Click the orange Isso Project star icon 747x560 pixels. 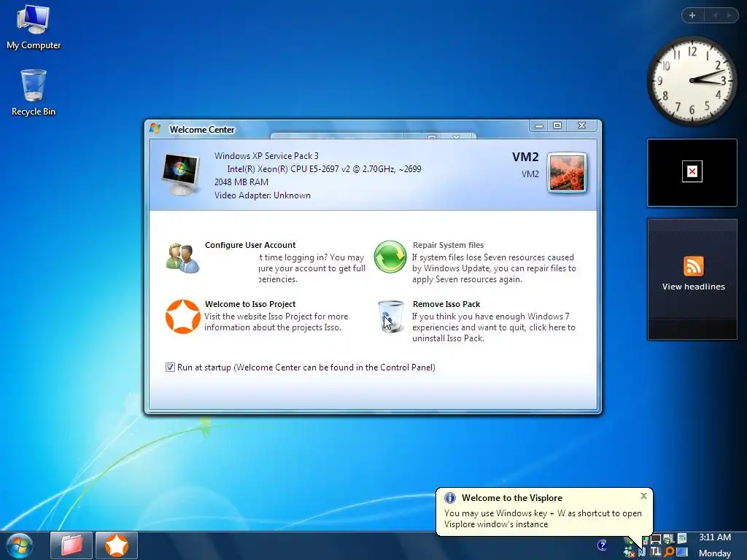click(x=182, y=316)
